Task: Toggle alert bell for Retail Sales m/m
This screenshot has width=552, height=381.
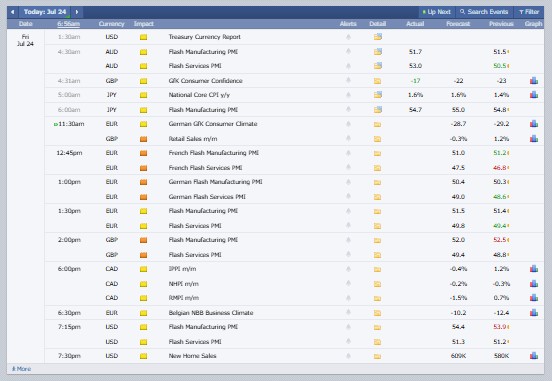Action: point(349,138)
